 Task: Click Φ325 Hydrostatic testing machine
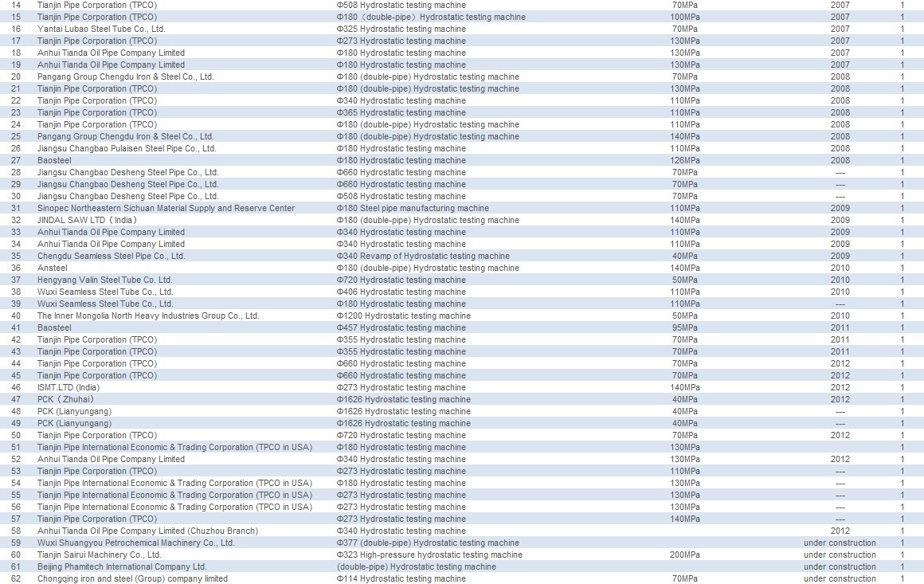coord(401,29)
